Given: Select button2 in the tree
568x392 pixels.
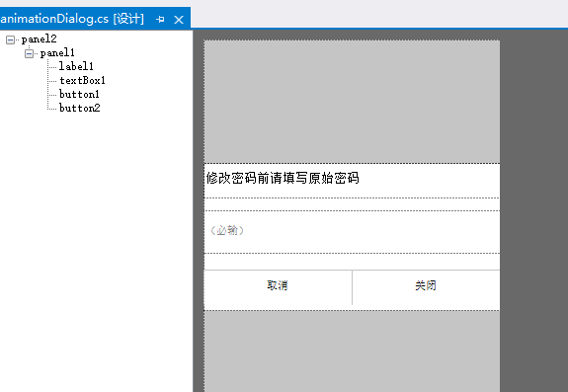Looking at the screenshot, I should click(79, 108).
